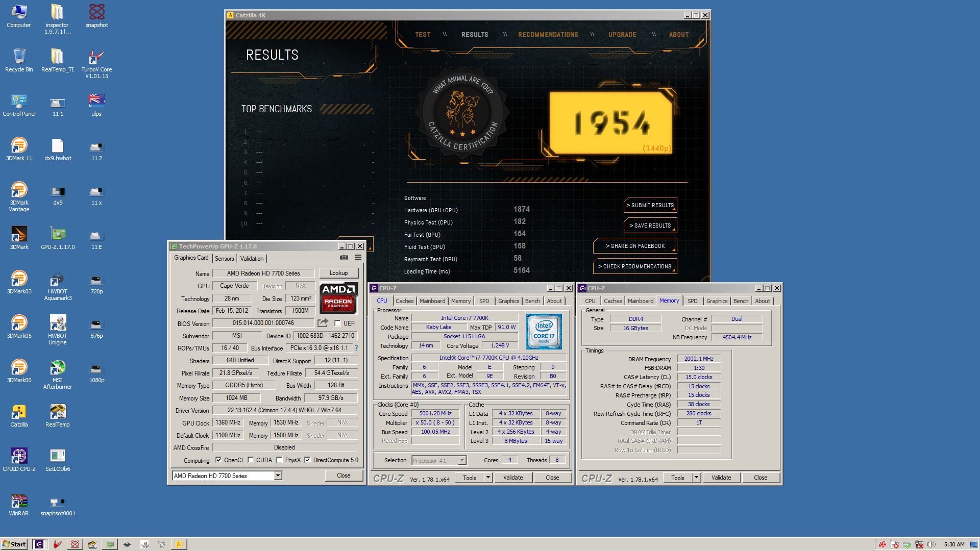Click the Start button on taskbar
This screenshot has width=980, height=551.
(14, 544)
